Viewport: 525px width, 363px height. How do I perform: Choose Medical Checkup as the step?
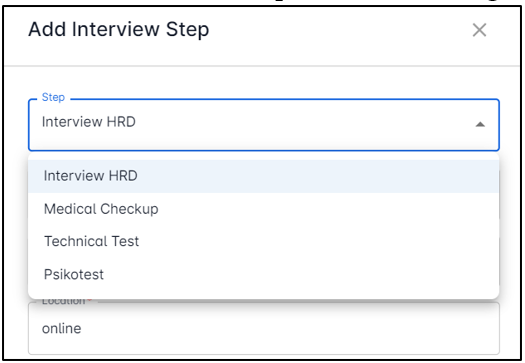pos(264,209)
